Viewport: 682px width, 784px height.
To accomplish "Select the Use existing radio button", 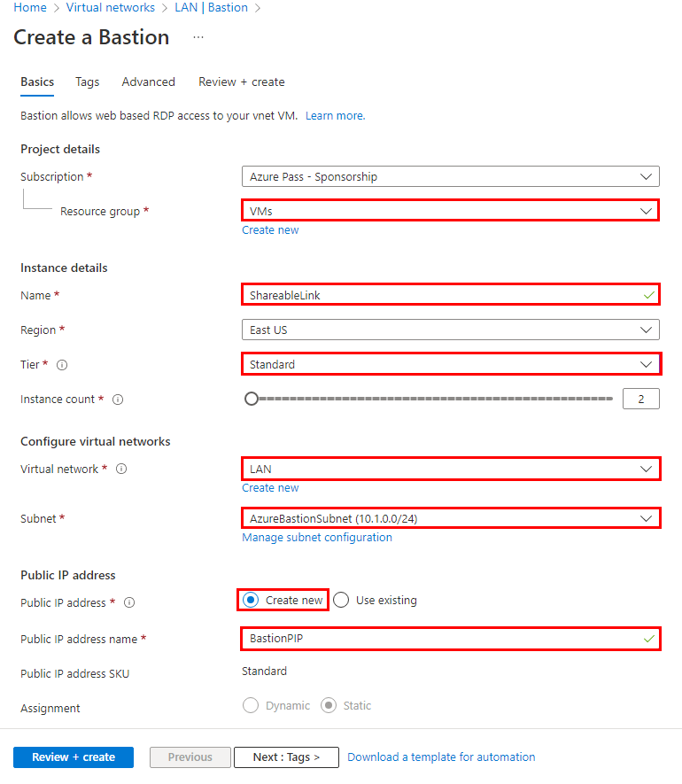I will [x=341, y=600].
